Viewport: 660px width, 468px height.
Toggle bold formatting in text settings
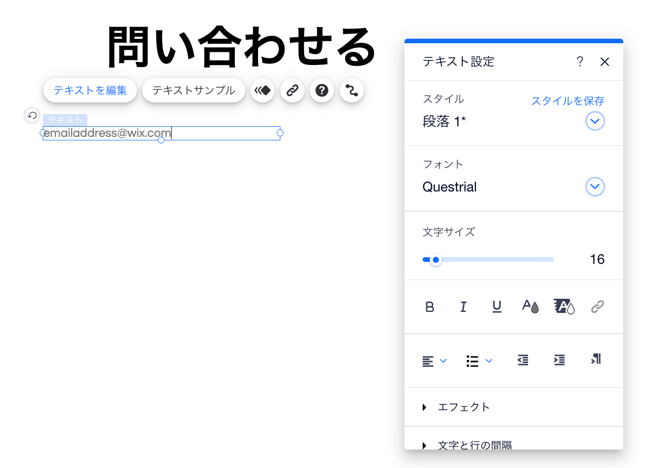[430, 307]
